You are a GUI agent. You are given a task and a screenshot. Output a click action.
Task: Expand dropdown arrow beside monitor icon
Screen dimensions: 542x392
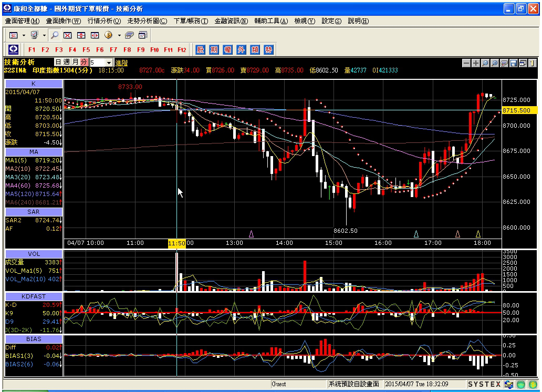click(x=44, y=35)
